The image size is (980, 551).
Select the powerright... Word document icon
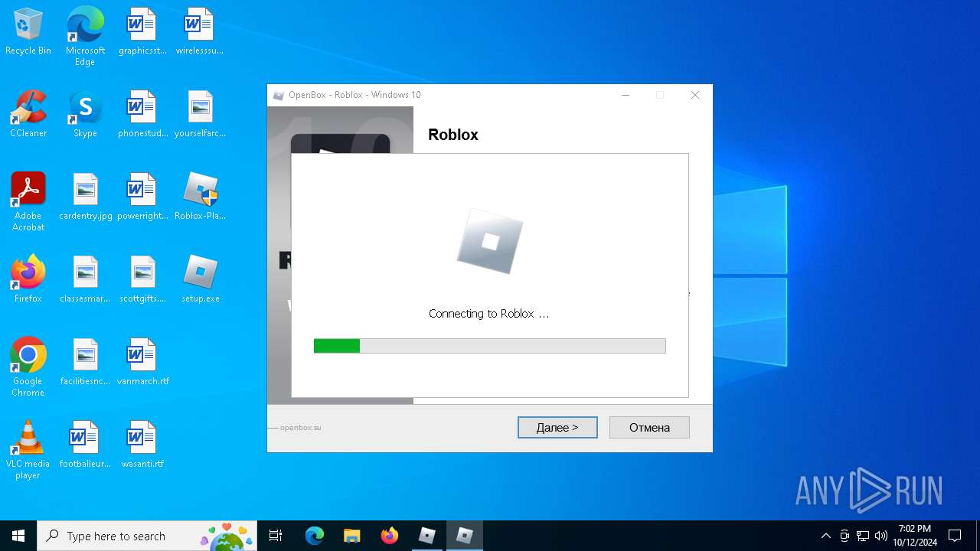142,197
